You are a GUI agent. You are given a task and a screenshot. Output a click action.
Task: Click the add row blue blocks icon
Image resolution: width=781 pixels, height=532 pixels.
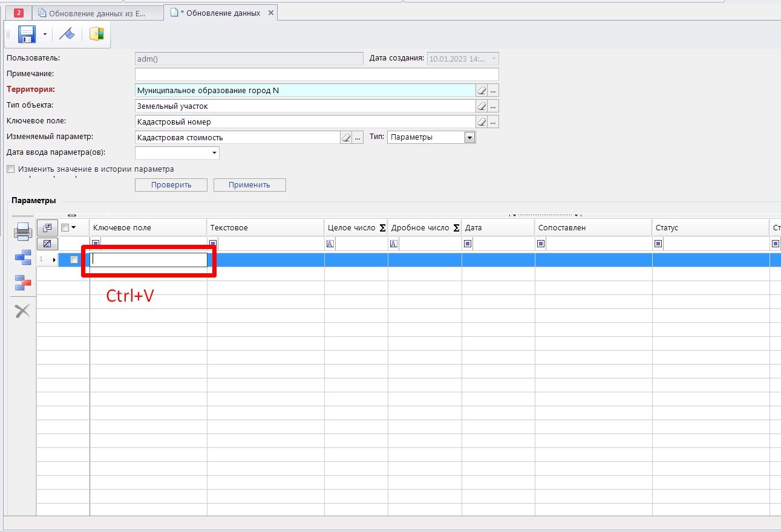pyautogui.click(x=23, y=258)
